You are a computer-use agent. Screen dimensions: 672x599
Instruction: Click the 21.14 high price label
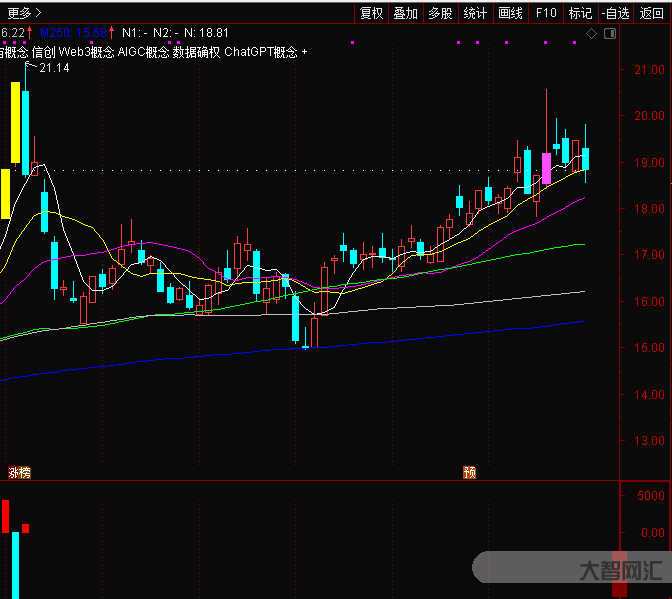(x=54, y=68)
